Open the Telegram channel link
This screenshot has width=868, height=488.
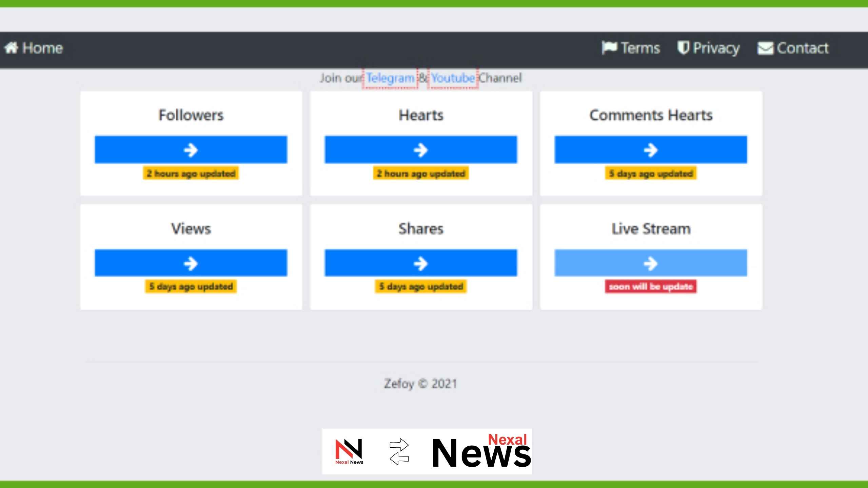click(x=390, y=78)
